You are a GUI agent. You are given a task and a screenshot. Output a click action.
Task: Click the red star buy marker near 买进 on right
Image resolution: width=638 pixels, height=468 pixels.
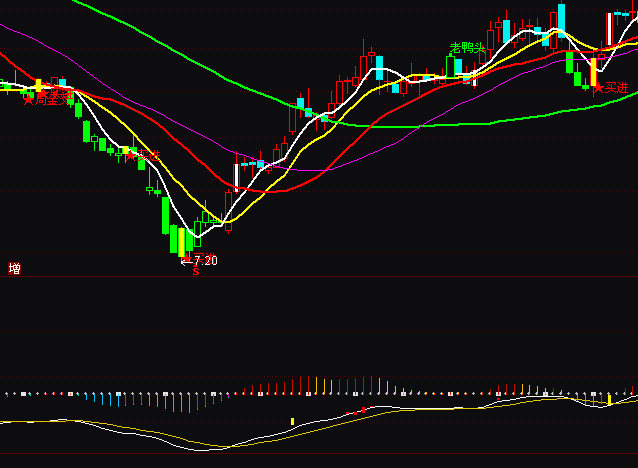599,88
